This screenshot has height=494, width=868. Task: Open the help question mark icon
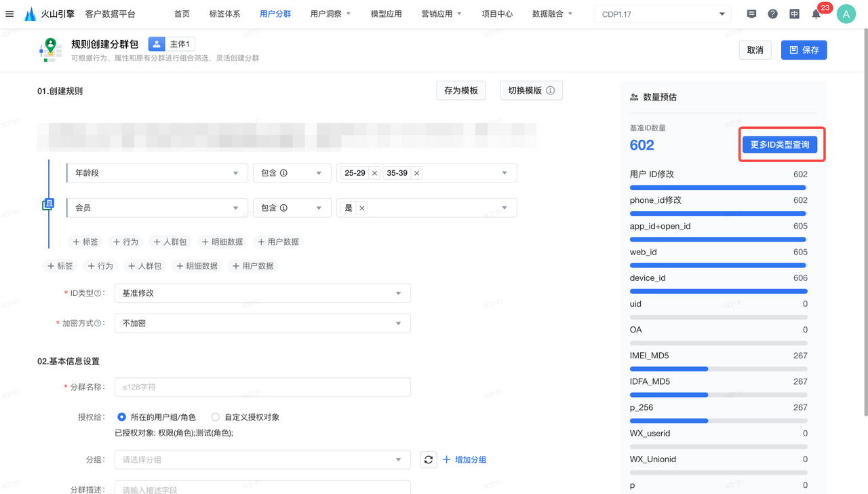point(772,14)
